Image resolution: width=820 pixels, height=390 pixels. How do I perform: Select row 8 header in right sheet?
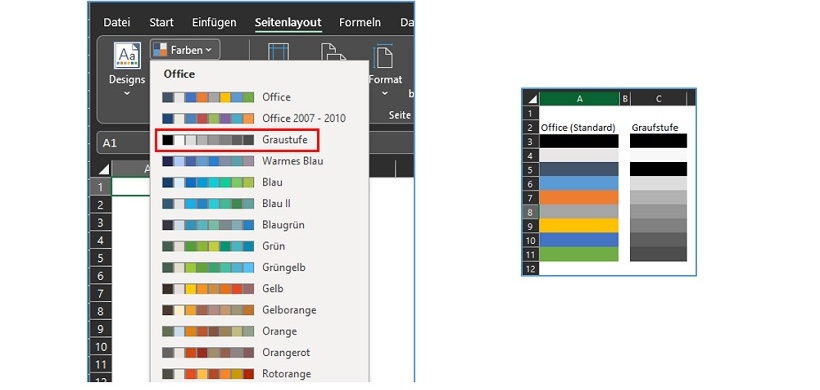pos(531,212)
